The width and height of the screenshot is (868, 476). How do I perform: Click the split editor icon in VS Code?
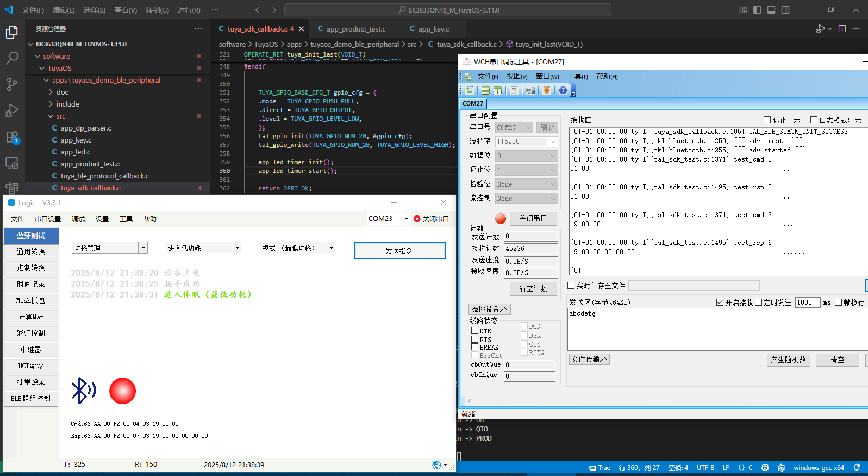point(842,29)
